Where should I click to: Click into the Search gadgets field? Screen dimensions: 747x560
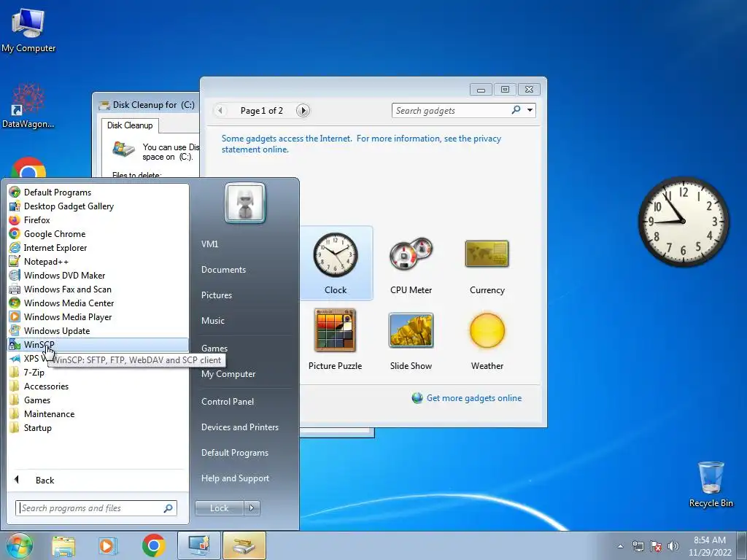[x=451, y=111]
